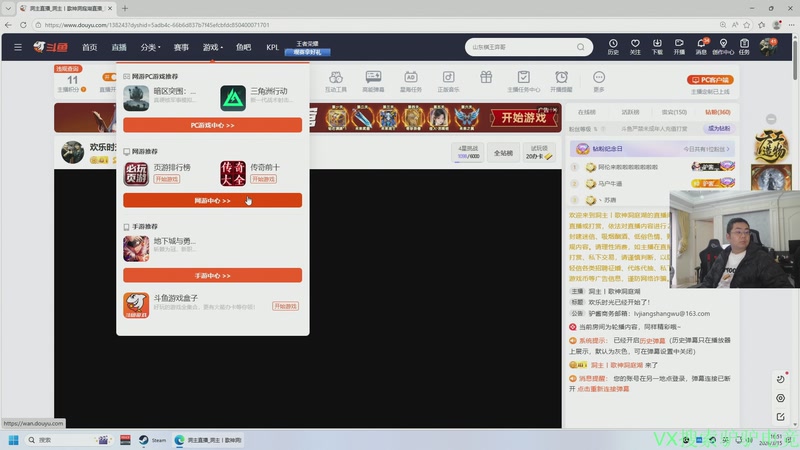The image size is (800, 450).
Task: Open 历史弹幕 link in chat
Action: [652, 340]
